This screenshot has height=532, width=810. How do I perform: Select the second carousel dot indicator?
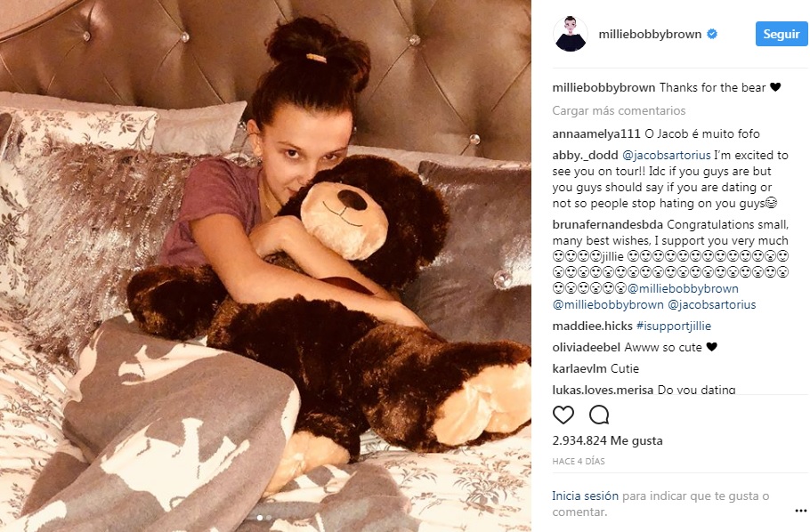(269, 518)
